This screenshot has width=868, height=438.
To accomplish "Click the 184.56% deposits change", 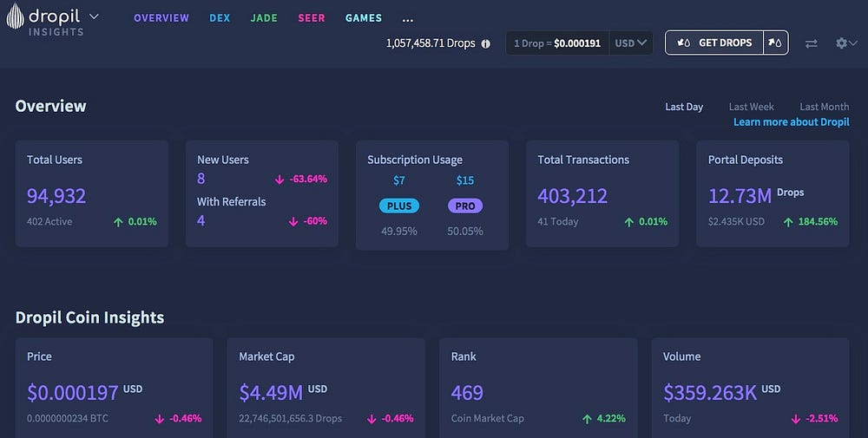I will [x=811, y=221].
